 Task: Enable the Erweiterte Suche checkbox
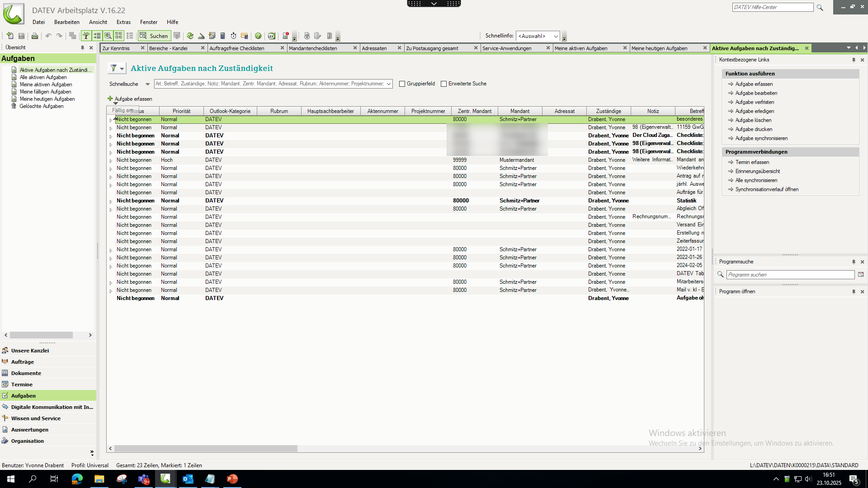pyautogui.click(x=443, y=84)
